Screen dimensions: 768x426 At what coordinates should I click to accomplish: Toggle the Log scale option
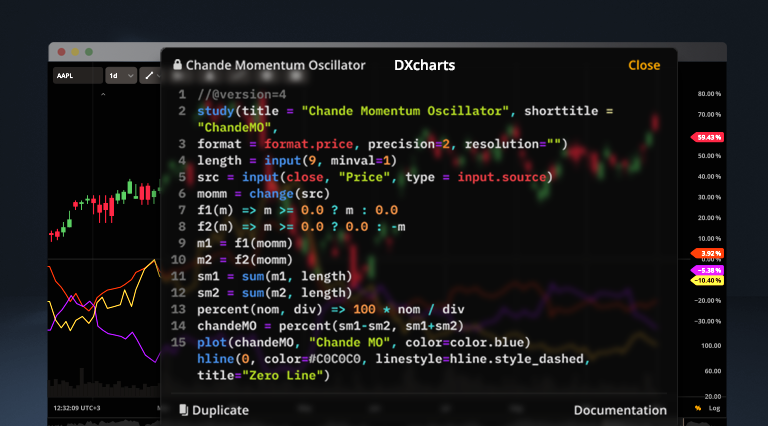[x=714, y=408]
